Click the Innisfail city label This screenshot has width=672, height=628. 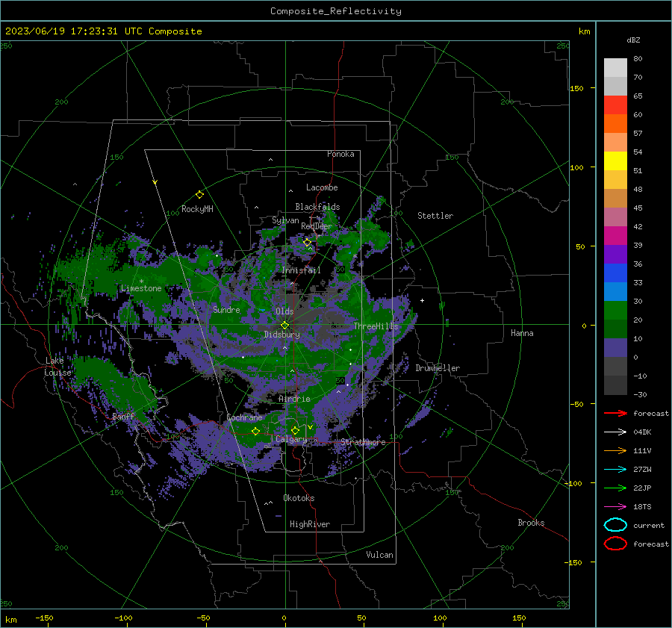[x=302, y=270]
